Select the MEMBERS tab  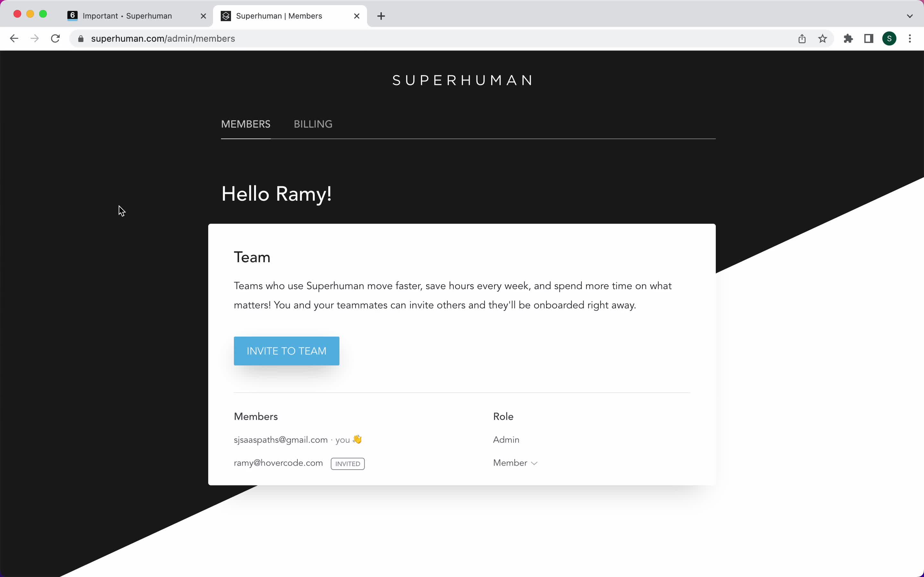[245, 124]
